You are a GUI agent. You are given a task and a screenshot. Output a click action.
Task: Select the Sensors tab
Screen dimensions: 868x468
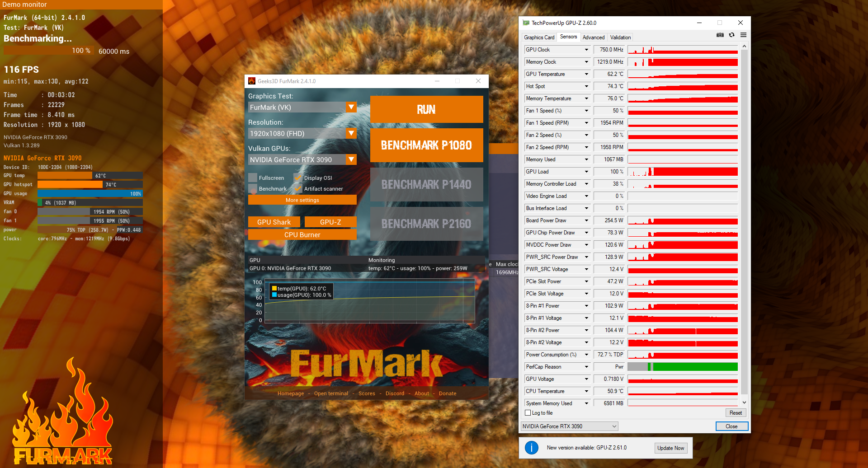click(568, 37)
